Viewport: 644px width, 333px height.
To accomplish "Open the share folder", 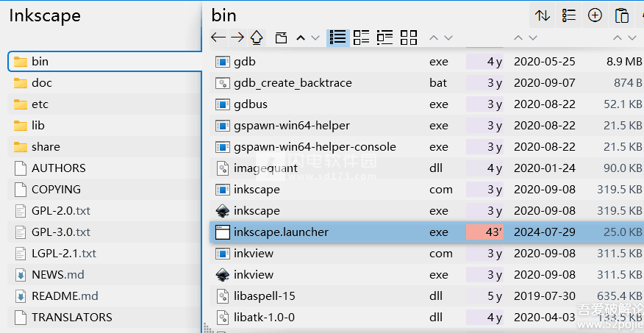I will coord(104,147).
